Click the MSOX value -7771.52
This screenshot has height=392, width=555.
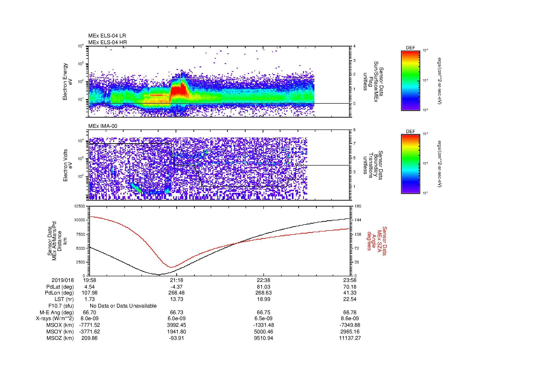point(89,325)
